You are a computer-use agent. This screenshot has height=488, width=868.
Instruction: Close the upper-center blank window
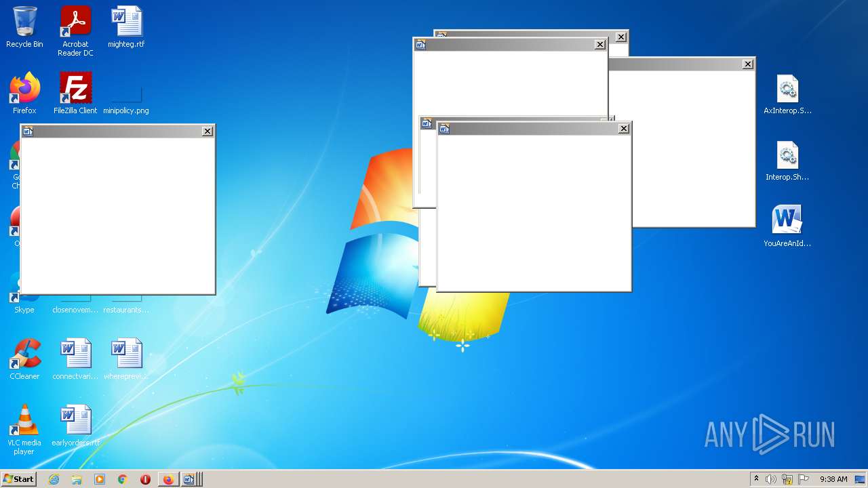tap(600, 45)
